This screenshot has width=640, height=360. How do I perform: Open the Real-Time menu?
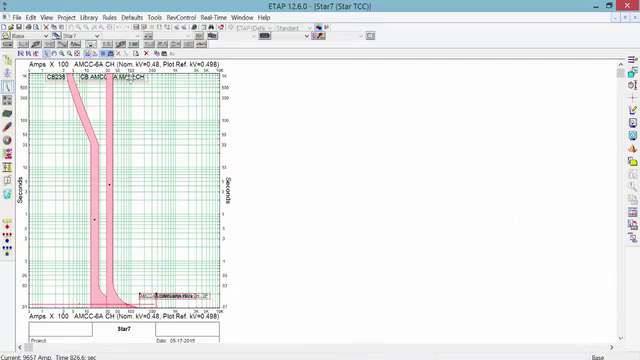click(213, 18)
